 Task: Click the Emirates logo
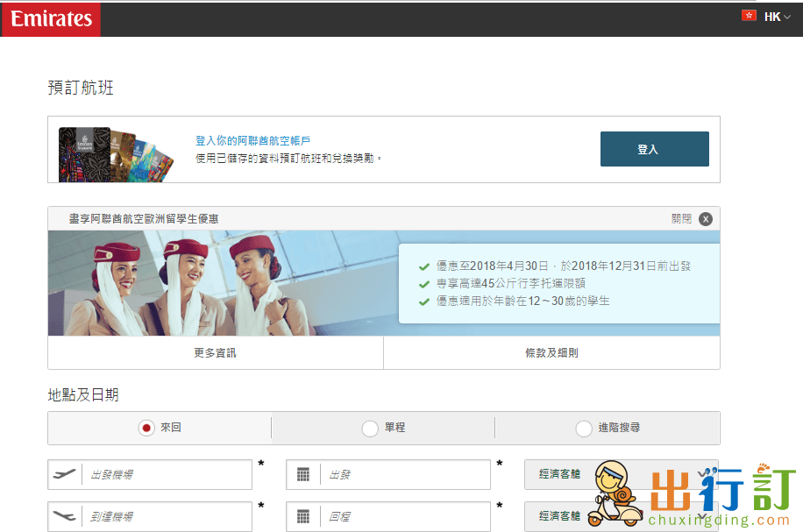pyautogui.click(x=51, y=19)
